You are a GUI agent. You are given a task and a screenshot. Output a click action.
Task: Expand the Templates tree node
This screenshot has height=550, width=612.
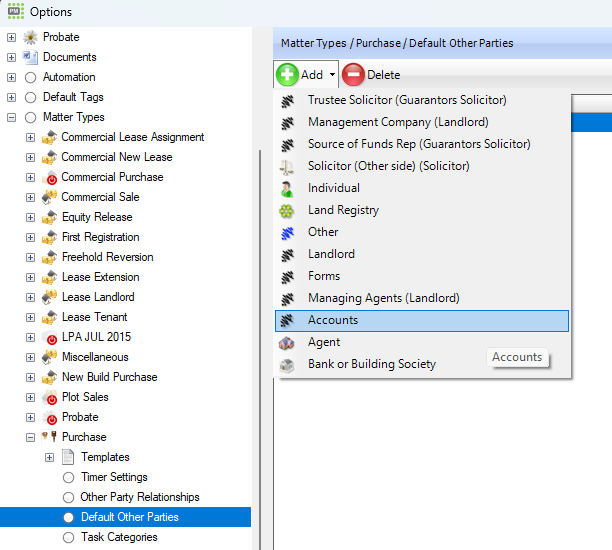pos(49,457)
